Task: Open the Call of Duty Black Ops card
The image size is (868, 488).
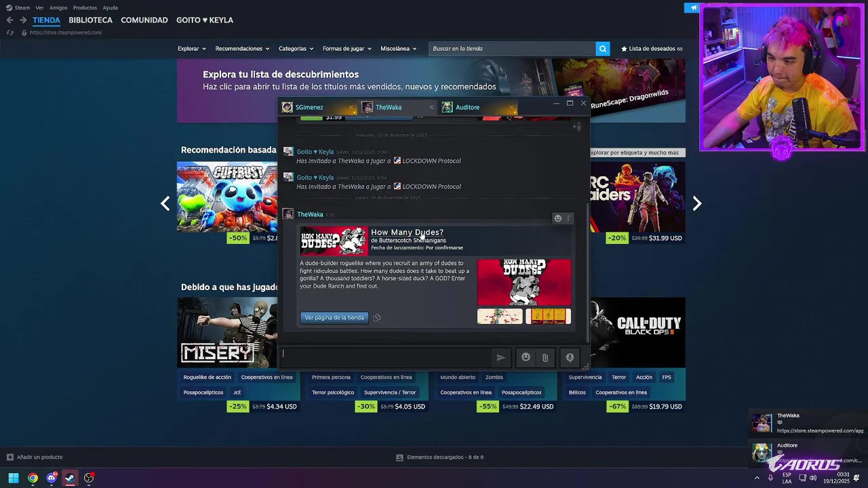Action: (637, 332)
